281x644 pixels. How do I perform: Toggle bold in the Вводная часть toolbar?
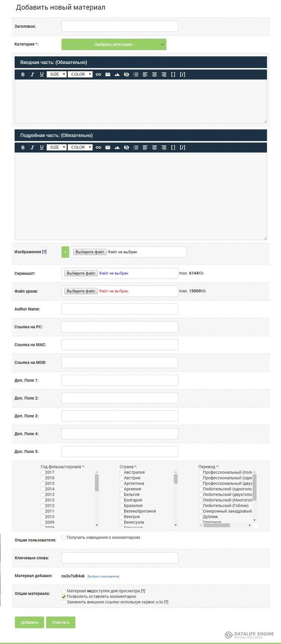click(23, 74)
